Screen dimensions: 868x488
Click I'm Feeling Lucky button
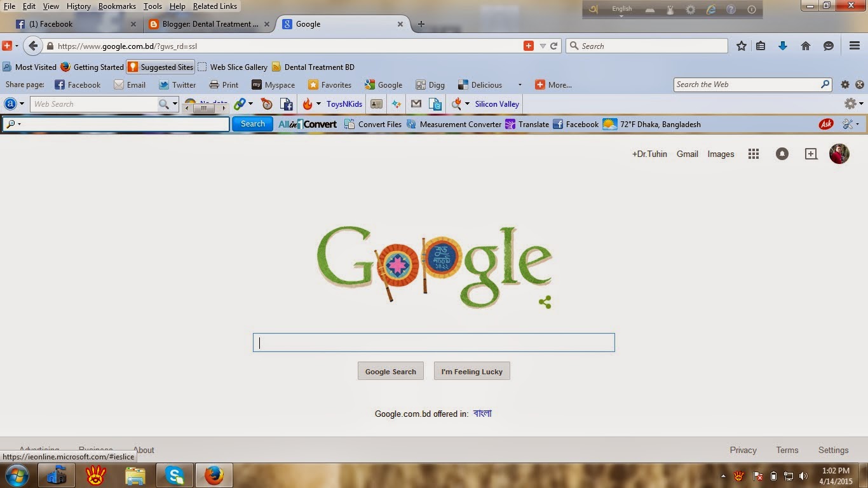pos(472,371)
